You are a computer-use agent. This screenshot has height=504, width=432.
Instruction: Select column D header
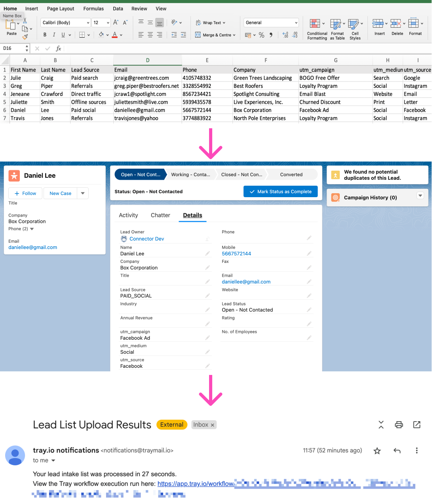click(148, 60)
